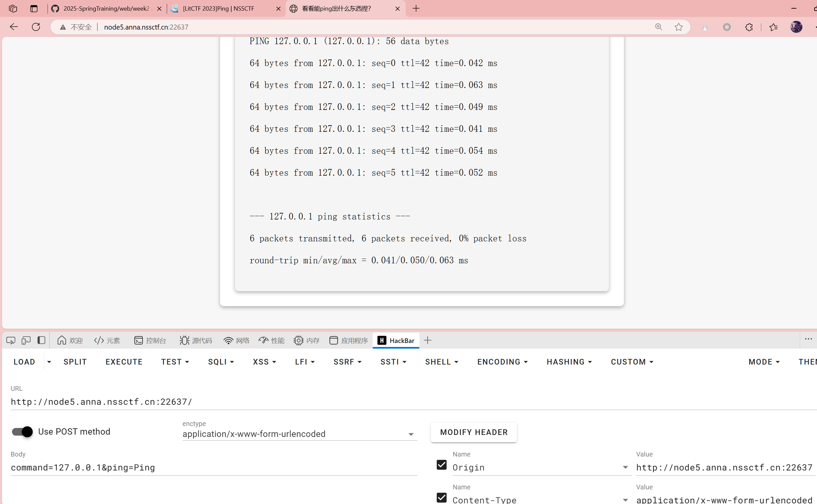Viewport: 817px width, 504px height.
Task: Expand the enctype dropdown
Action: (411, 434)
